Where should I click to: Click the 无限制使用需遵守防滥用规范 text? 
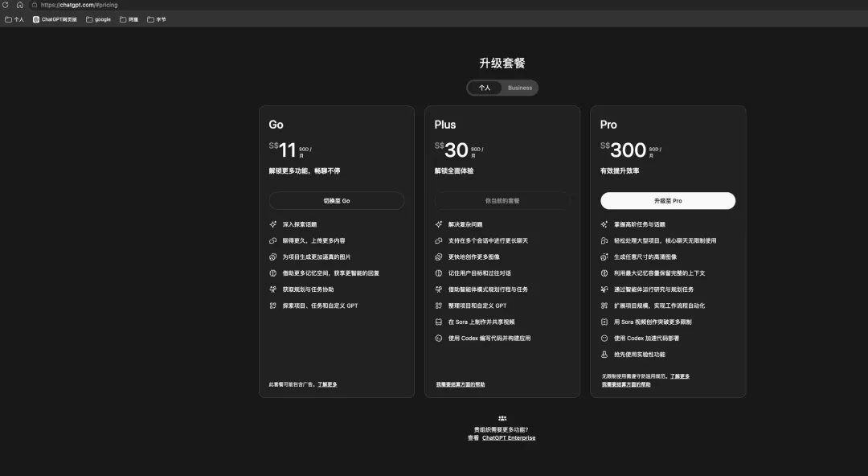(634, 376)
